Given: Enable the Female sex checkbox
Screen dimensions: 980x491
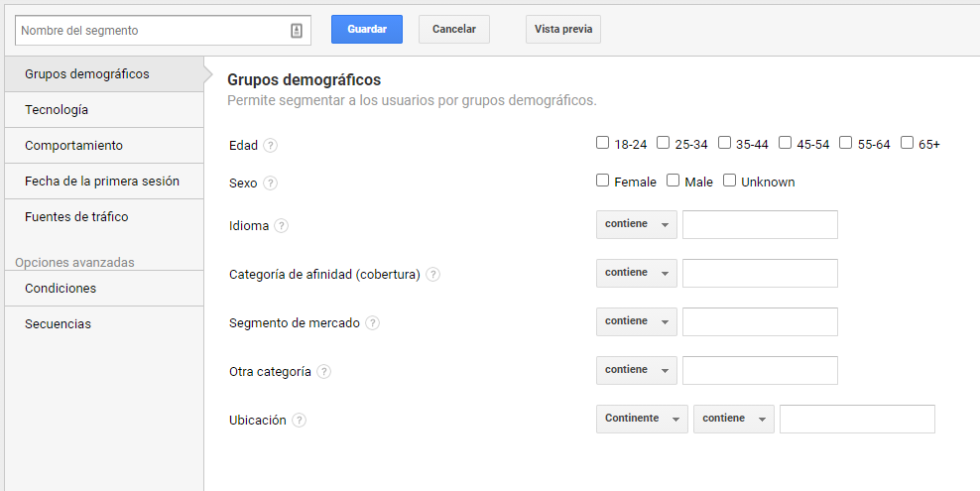Looking at the screenshot, I should [602, 181].
